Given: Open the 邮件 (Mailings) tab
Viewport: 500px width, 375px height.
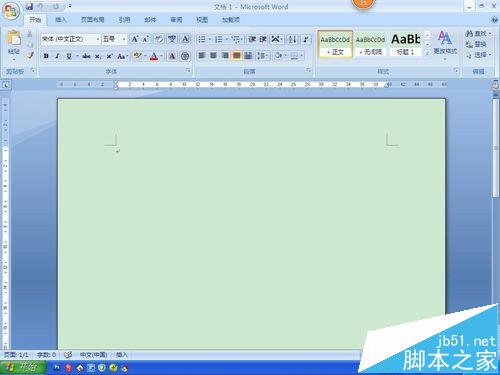Looking at the screenshot, I should (150, 20).
